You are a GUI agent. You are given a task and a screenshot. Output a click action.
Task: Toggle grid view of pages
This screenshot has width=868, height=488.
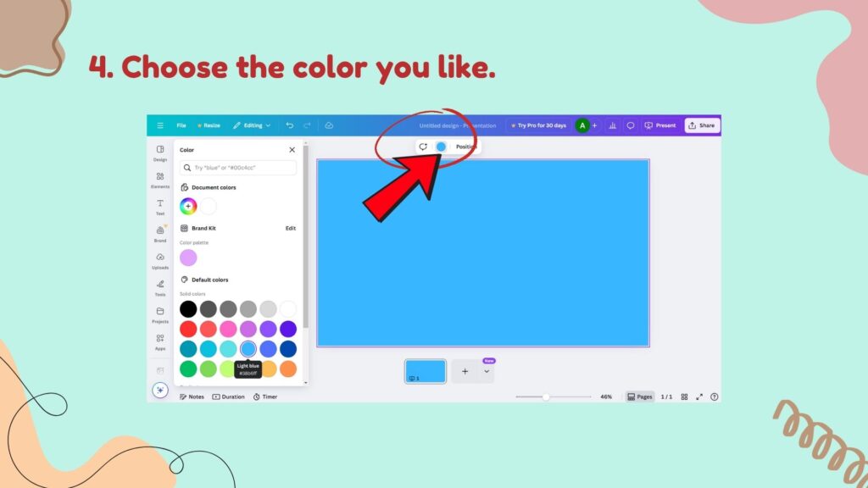(x=685, y=396)
